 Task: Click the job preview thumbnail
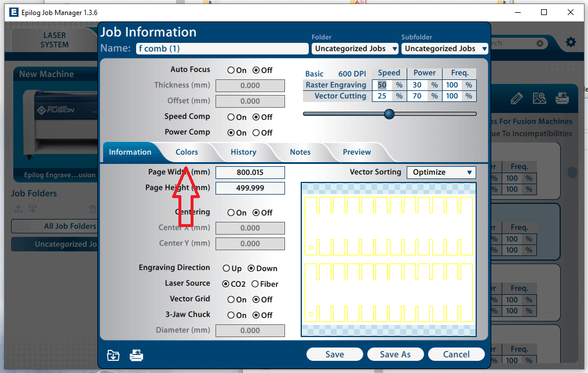(389, 259)
